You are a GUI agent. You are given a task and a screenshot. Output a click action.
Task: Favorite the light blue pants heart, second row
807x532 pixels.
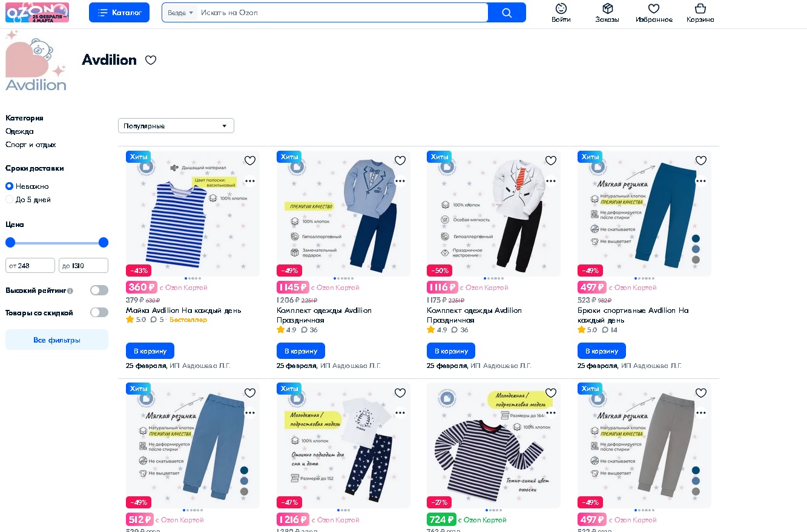[249, 393]
